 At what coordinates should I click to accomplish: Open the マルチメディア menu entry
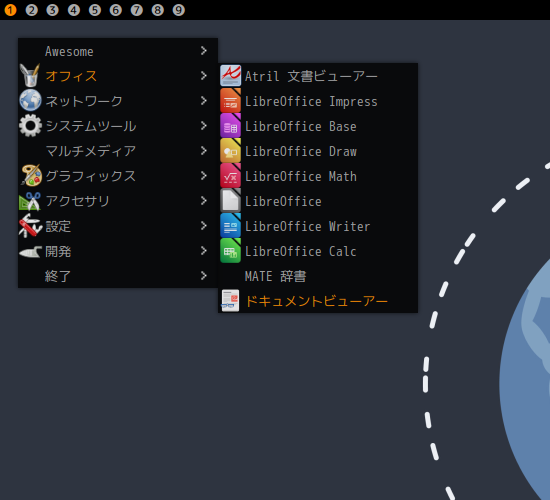click(x=118, y=151)
